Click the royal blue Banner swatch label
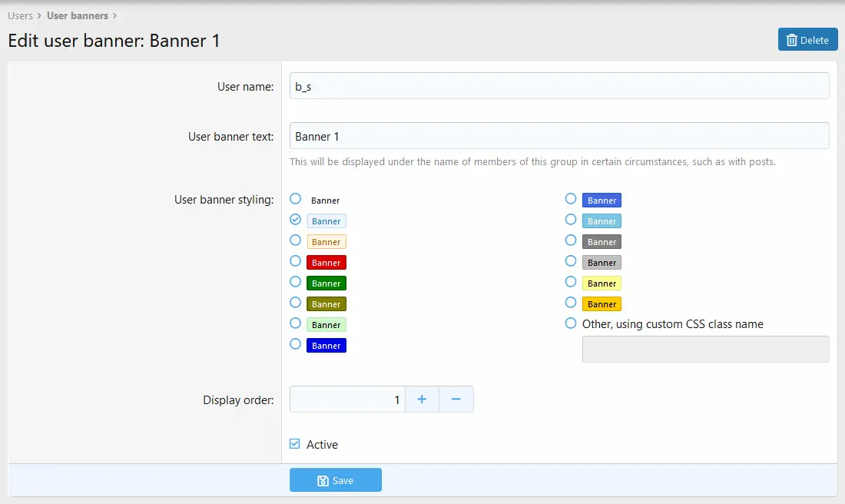845x504 pixels. coord(601,201)
